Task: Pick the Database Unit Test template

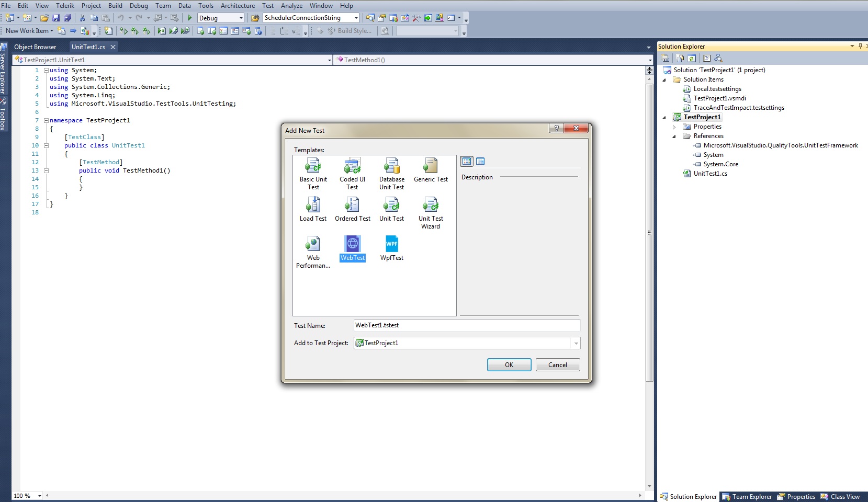Action: pyautogui.click(x=391, y=174)
